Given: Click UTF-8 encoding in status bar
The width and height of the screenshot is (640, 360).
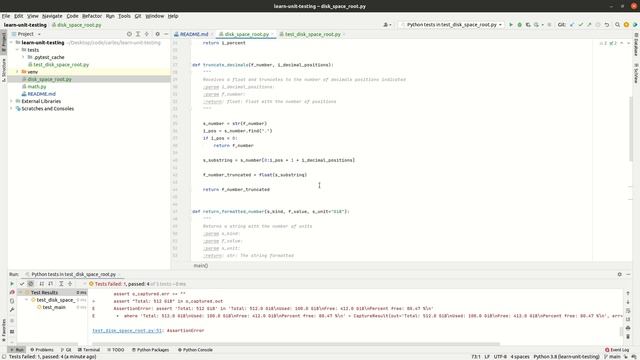Looking at the screenshot, I should coord(500,357).
